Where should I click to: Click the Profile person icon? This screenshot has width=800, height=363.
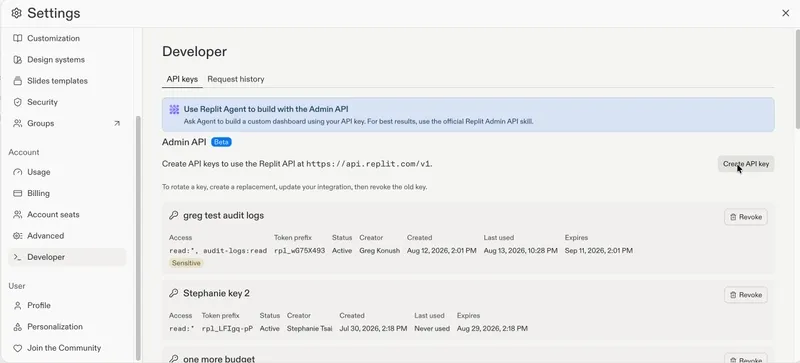coord(18,305)
